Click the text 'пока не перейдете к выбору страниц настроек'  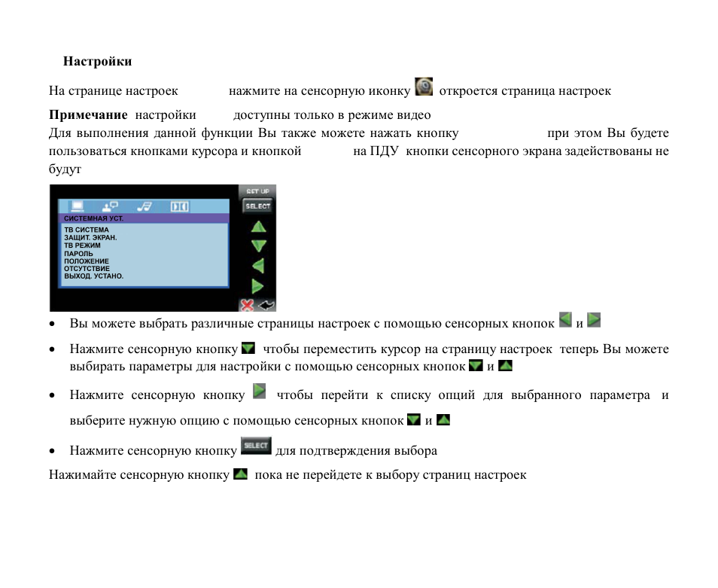pos(391,474)
